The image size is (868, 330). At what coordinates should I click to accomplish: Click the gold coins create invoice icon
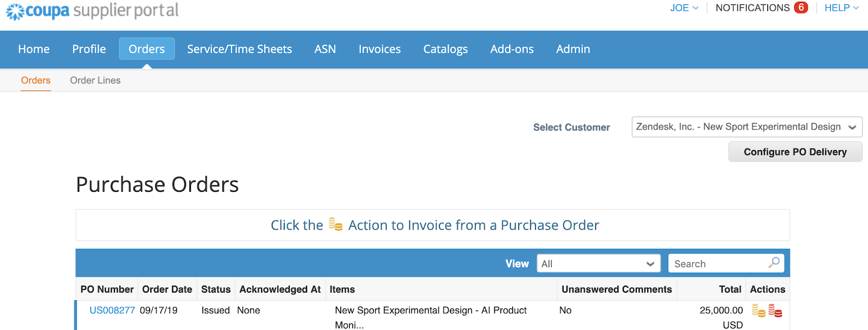[x=758, y=310]
